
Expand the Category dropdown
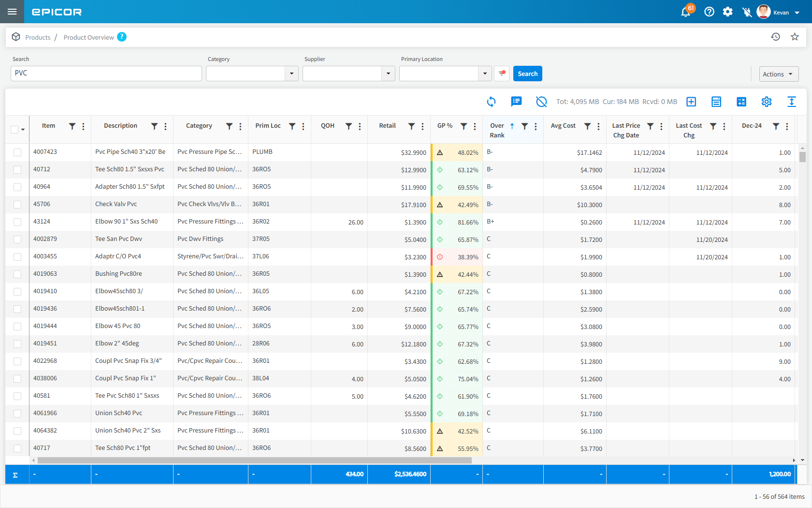coord(291,74)
